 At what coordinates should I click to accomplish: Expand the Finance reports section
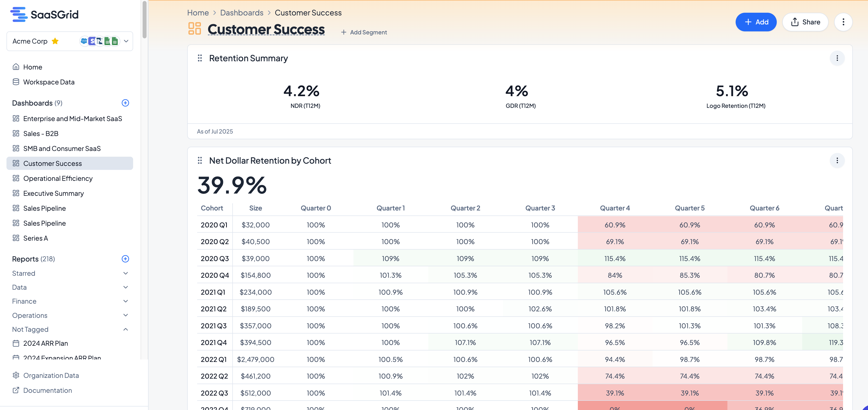125,301
